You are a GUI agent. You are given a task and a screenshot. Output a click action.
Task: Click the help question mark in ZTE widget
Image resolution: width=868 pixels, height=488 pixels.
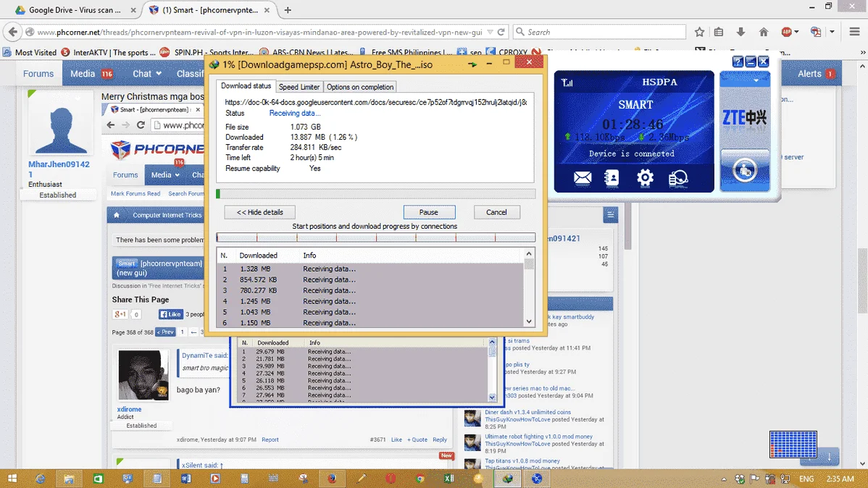(x=738, y=62)
